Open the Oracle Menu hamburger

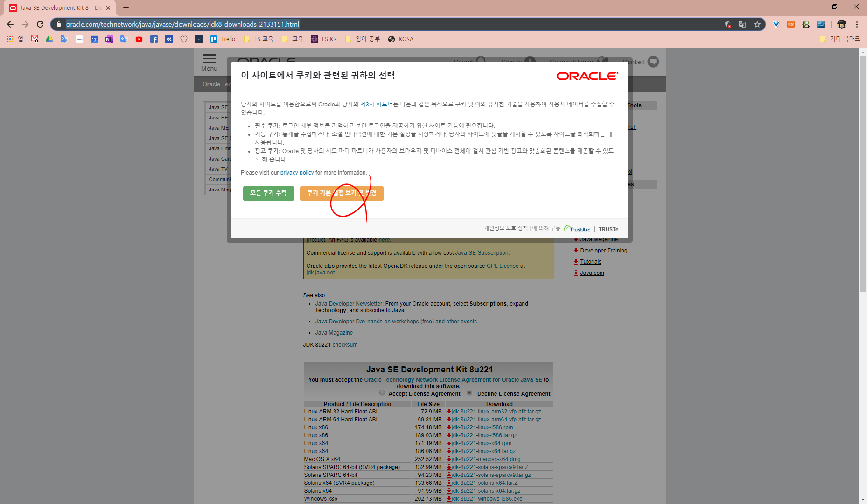coord(209,63)
